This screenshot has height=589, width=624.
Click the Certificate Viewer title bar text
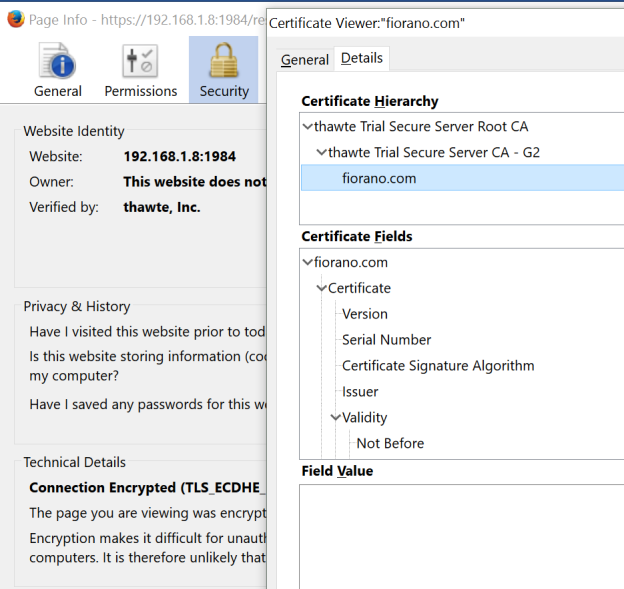[x=367, y=23]
